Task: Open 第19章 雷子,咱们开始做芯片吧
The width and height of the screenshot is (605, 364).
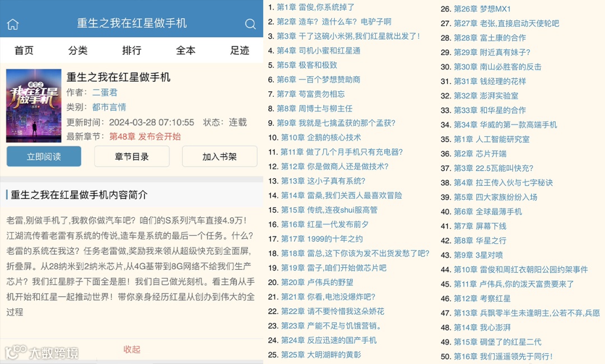Action: coord(334,268)
